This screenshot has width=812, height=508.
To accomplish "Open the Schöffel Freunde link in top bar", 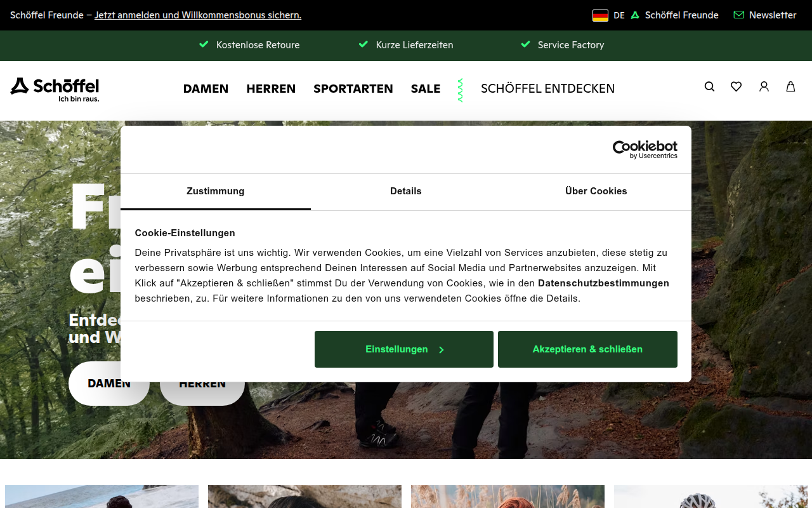I will coord(682,15).
